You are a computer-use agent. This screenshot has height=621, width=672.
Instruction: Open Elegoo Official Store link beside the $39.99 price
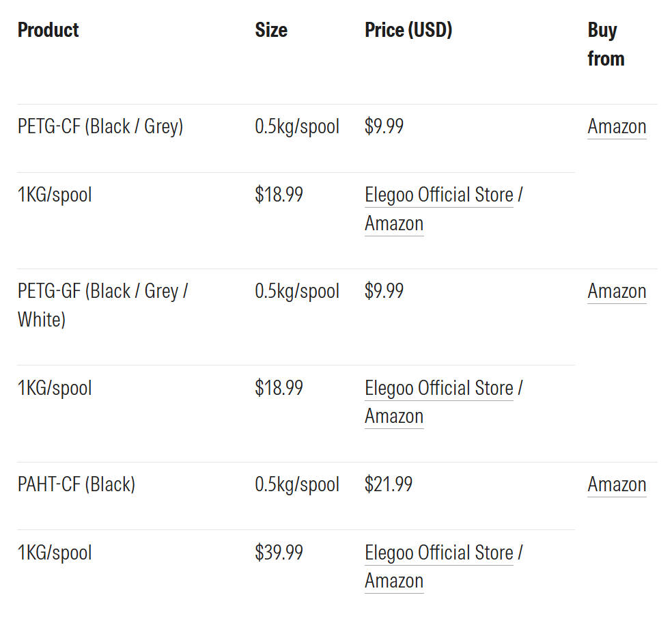[x=439, y=553]
